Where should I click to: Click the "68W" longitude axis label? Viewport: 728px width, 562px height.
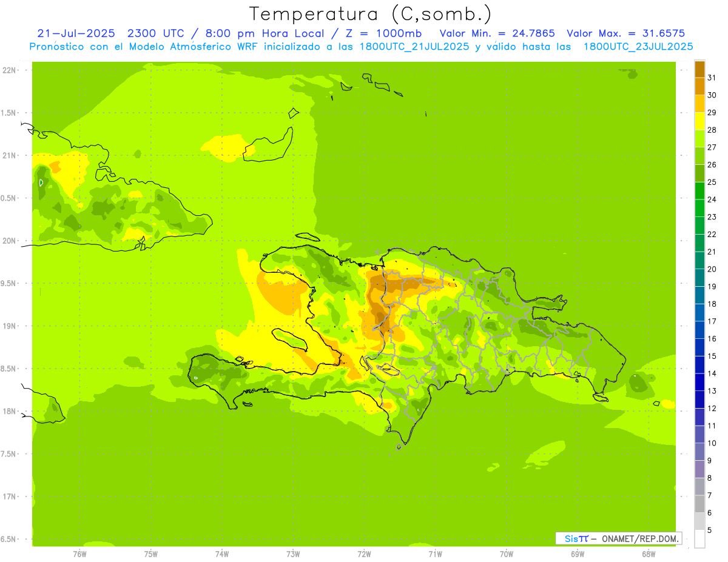coord(649,554)
